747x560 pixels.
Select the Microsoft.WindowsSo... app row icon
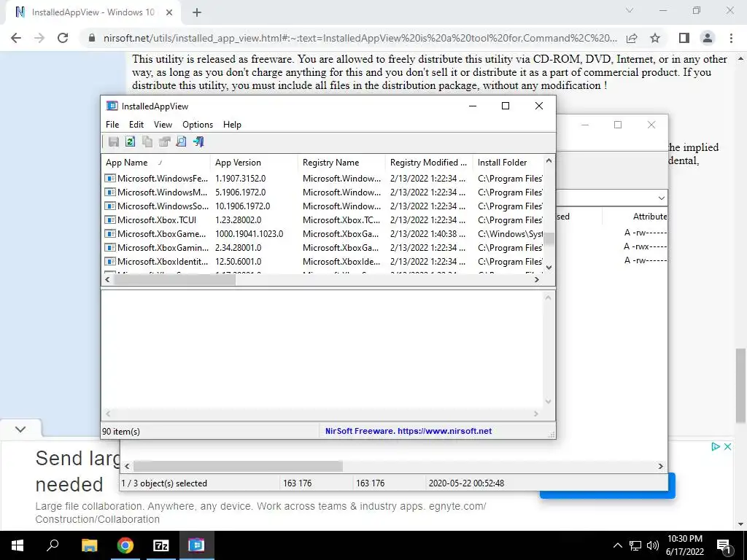[110, 206]
